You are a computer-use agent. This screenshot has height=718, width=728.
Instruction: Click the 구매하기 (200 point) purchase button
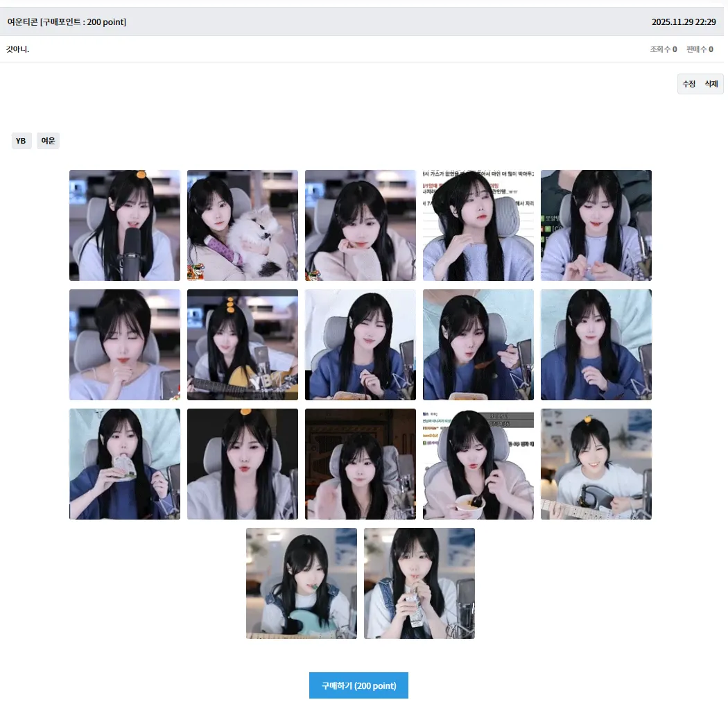click(358, 685)
